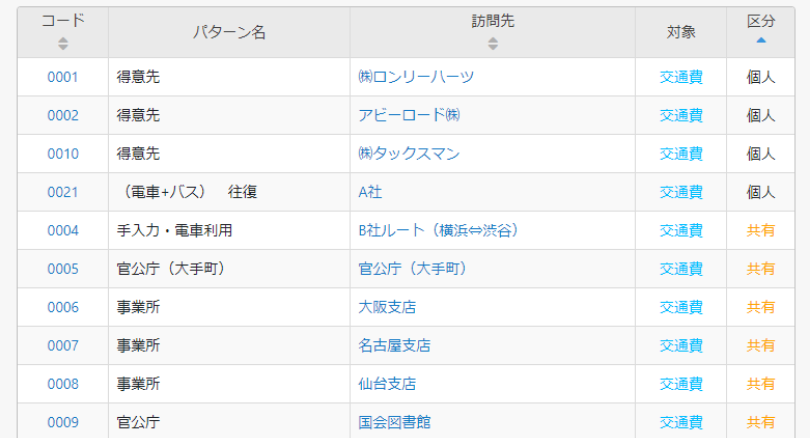Image resolution: width=810 pixels, height=438 pixels.
Task: Click the blue sort arrow under 区分
Action: click(761, 41)
